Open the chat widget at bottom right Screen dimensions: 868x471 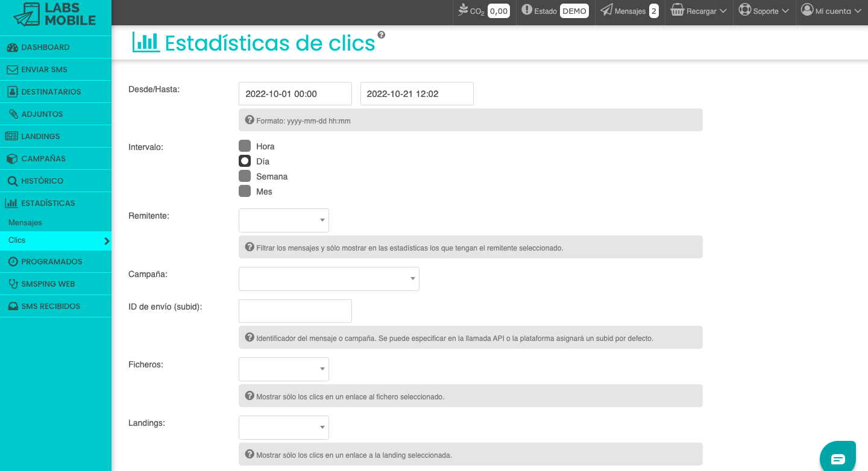(838, 459)
